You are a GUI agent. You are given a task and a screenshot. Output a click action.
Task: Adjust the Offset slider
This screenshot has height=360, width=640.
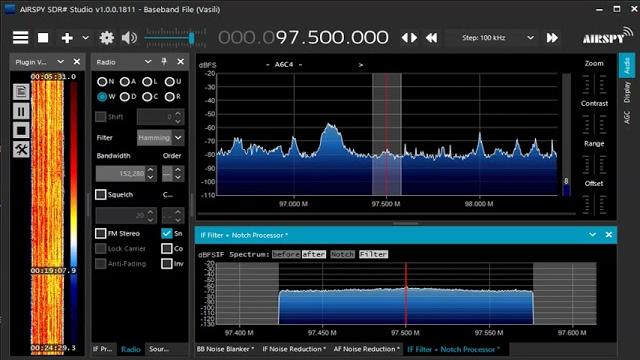pyautogui.click(x=594, y=204)
